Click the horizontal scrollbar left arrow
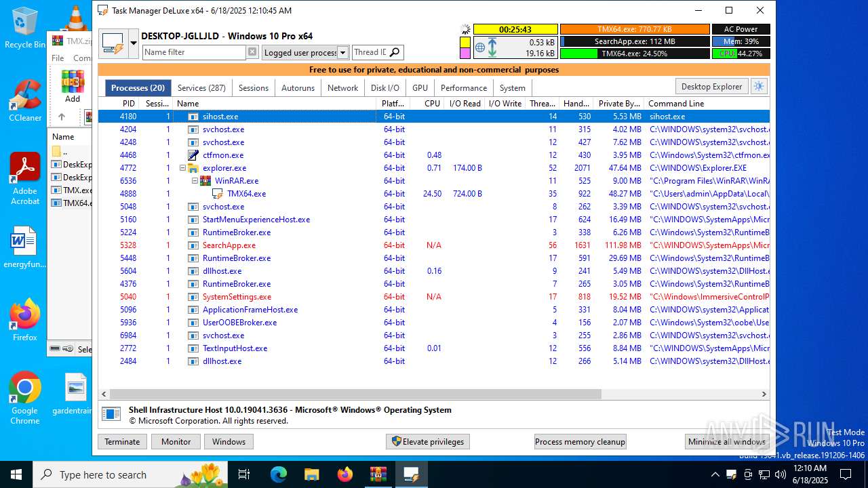The height and width of the screenshot is (488, 868). [x=104, y=394]
